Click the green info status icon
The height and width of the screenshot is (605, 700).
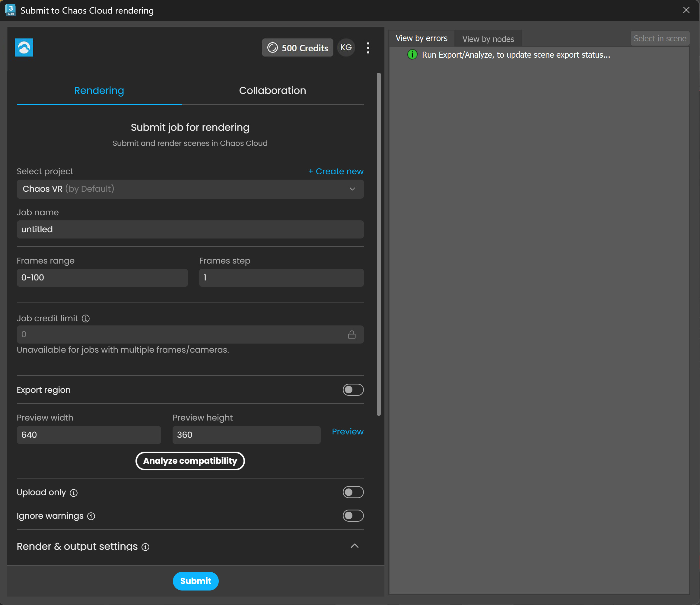[412, 54]
